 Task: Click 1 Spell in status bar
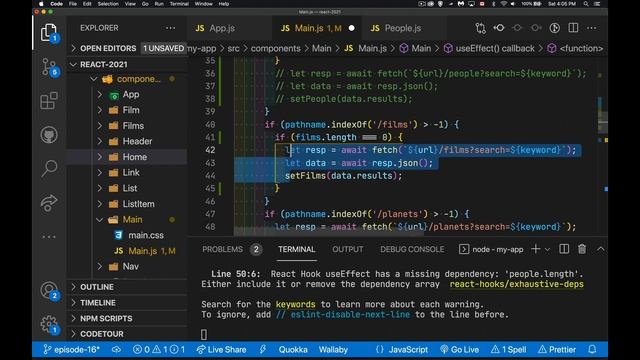click(x=509, y=349)
